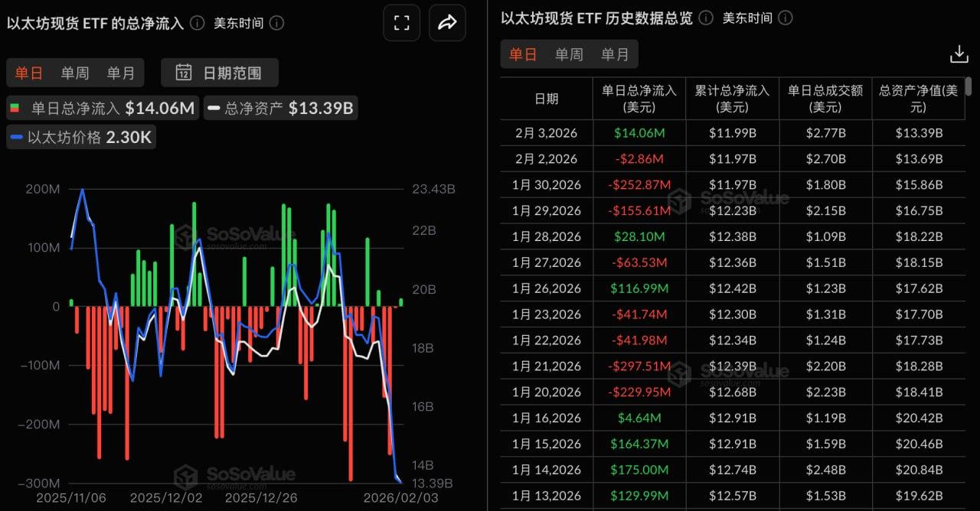The image size is (980, 511).
Task: Click the $14.06M inflow value in table
Action: [639, 133]
